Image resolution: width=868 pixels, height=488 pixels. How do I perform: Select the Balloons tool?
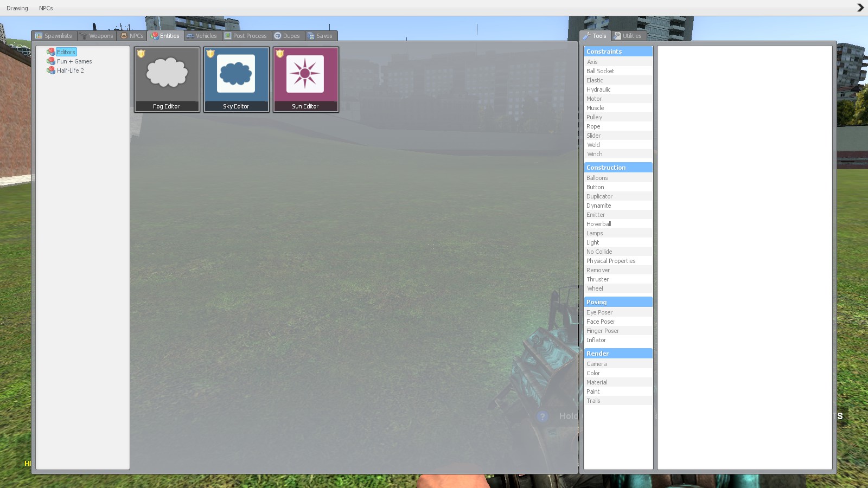click(x=618, y=178)
